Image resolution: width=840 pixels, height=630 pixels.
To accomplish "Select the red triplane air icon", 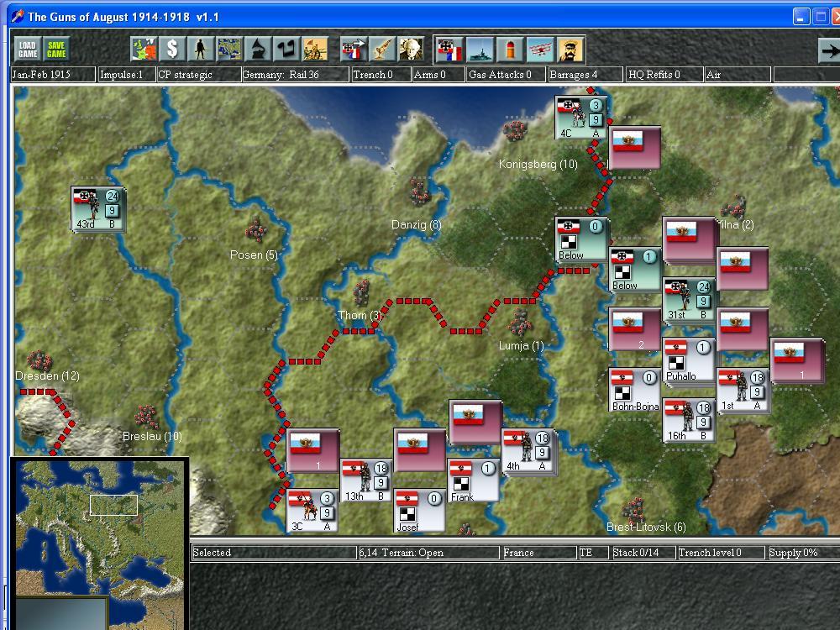I will point(540,50).
